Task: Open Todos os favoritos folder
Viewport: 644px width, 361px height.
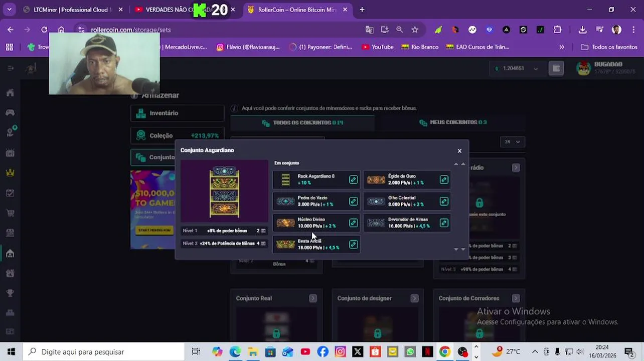Action: pyautogui.click(x=609, y=47)
